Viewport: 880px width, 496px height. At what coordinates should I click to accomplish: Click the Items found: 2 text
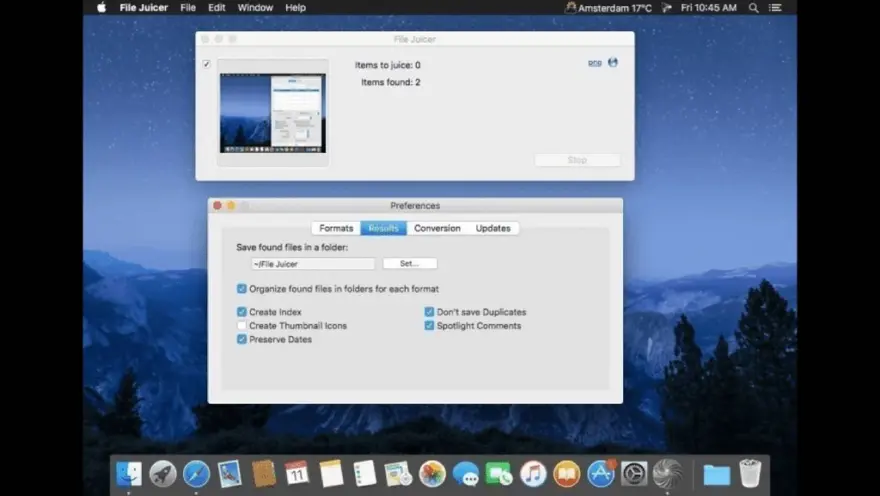point(391,82)
